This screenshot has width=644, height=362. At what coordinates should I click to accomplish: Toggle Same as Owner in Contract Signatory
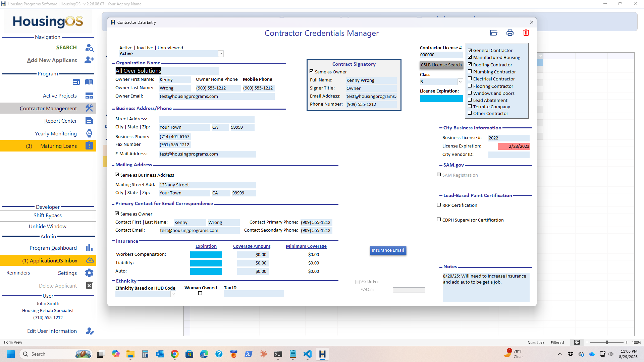coord(312,71)
